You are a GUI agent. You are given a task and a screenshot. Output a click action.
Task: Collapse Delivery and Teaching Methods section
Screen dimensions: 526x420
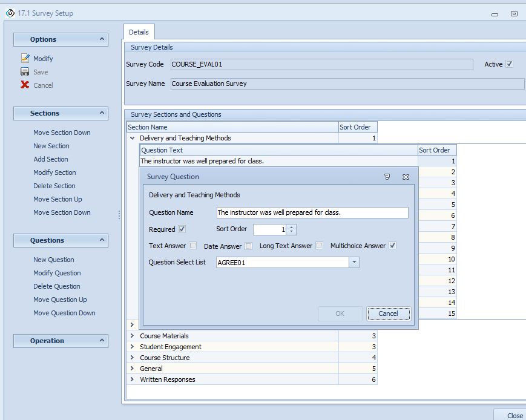point(132,138)
